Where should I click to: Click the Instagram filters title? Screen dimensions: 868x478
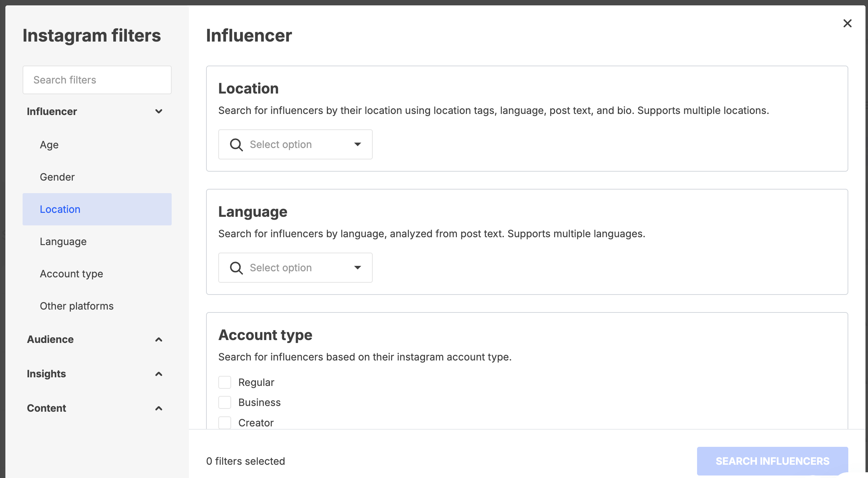(x=92, y=35)
